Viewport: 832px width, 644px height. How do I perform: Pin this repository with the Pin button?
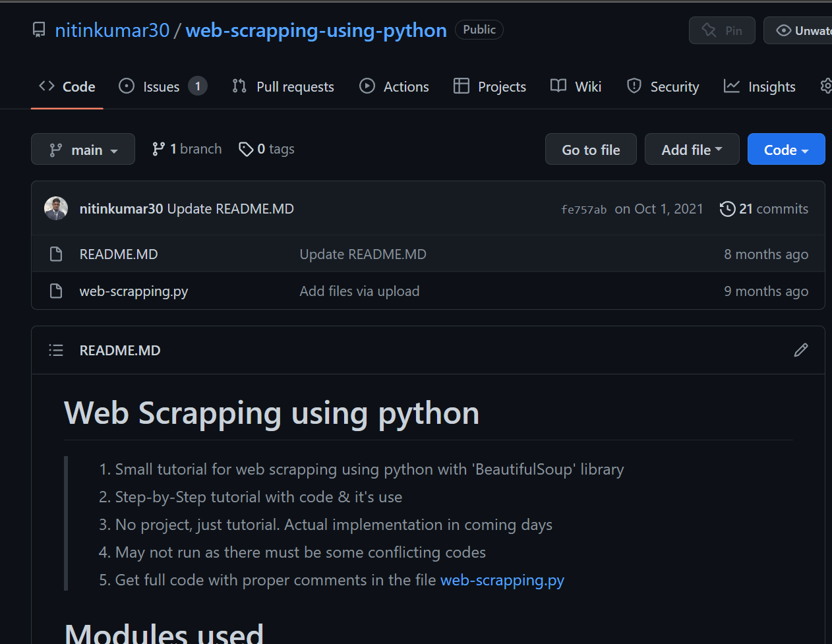click(x=722, y=31)
